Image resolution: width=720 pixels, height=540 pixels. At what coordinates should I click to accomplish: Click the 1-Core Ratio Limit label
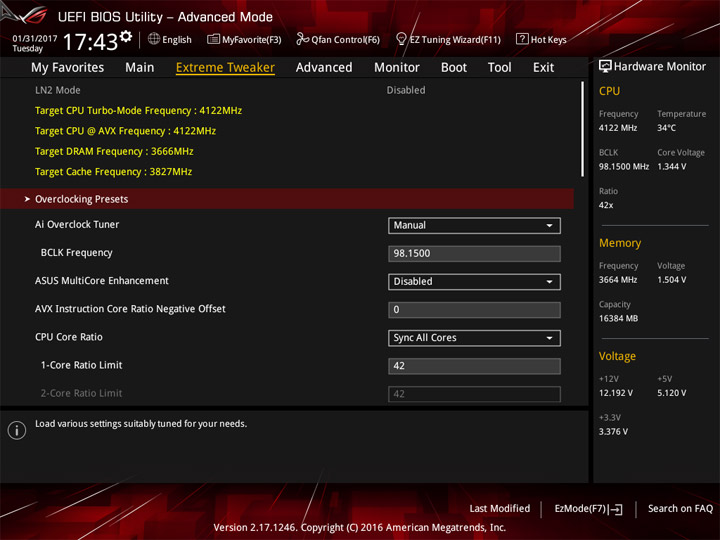(81, 365)
